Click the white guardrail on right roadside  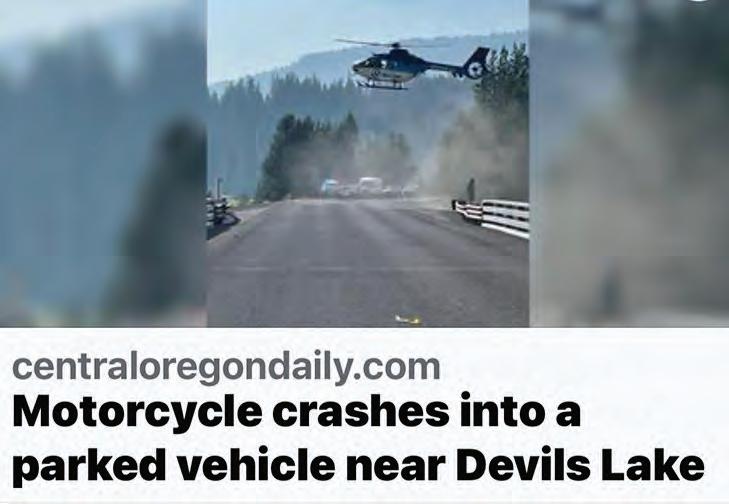[x=491, y=216]
